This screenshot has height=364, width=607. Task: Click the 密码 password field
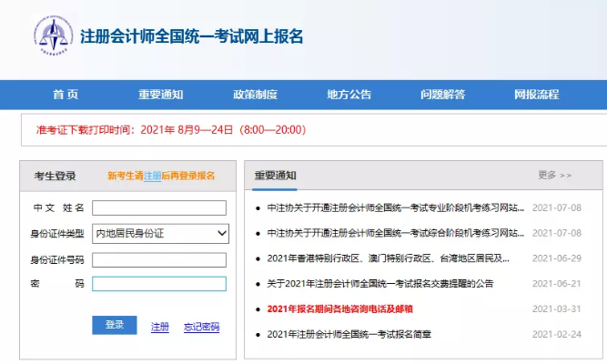(x=158, y=284)
